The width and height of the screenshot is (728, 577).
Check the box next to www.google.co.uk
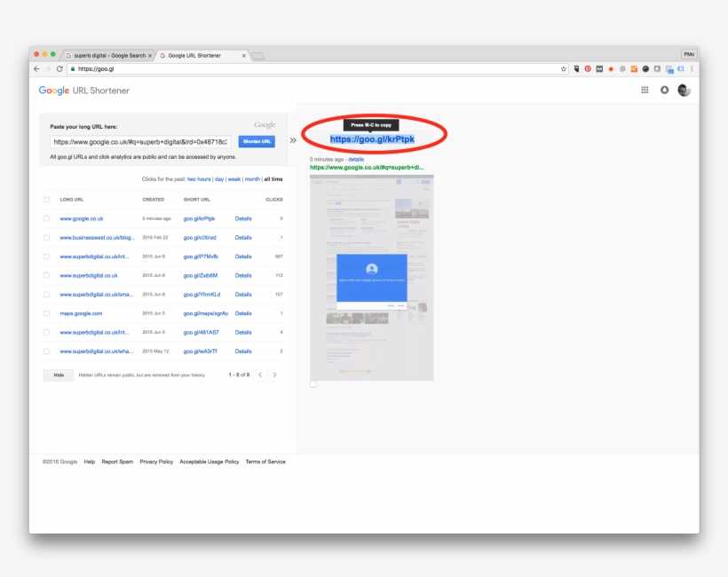[46, 218]
